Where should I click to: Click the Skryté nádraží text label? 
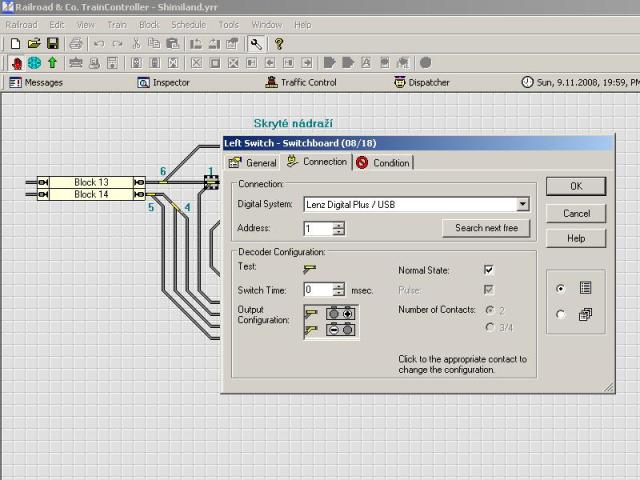click(293, 123)
